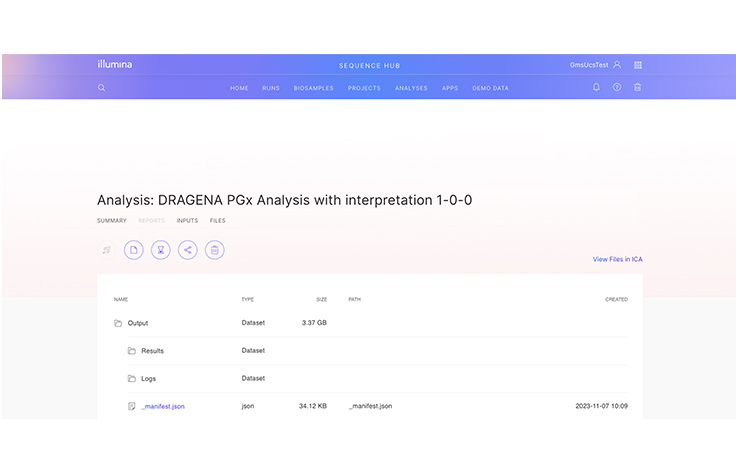The width and height of the screenshot is (736, 475).
Task: Click the share analysis icon button
Action: pyautogui.click(x=187, y=250)
